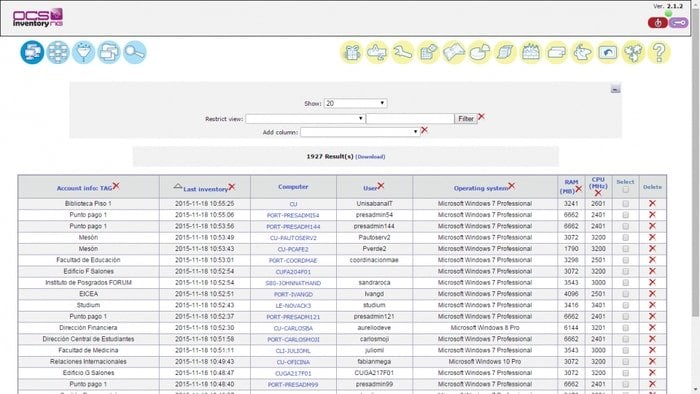Screen dimensions: 700x394
Task: Click the funnel-shaped blue icon
Action: click(83, 52)
